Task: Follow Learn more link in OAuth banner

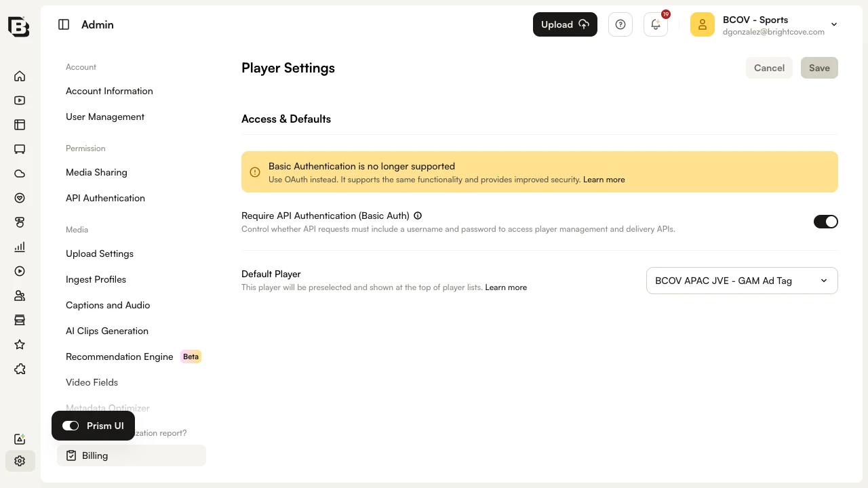Action: pyautogui.click(x=604, y=180)
